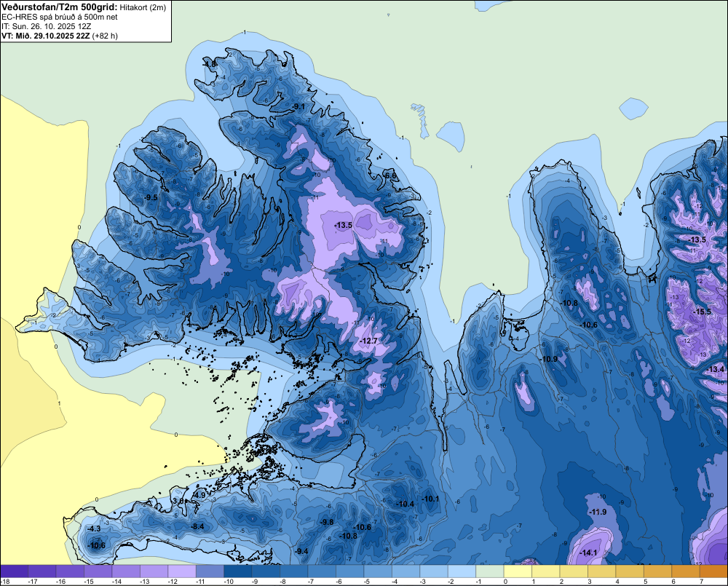
Task: Select the -4.8 label at the northern tip
Action: [210, 64]
